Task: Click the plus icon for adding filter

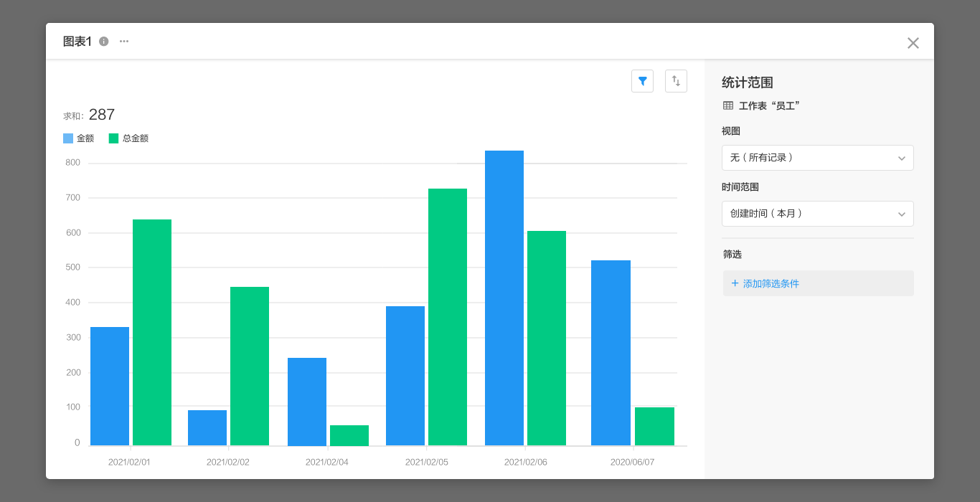Action: coord(735,283)
